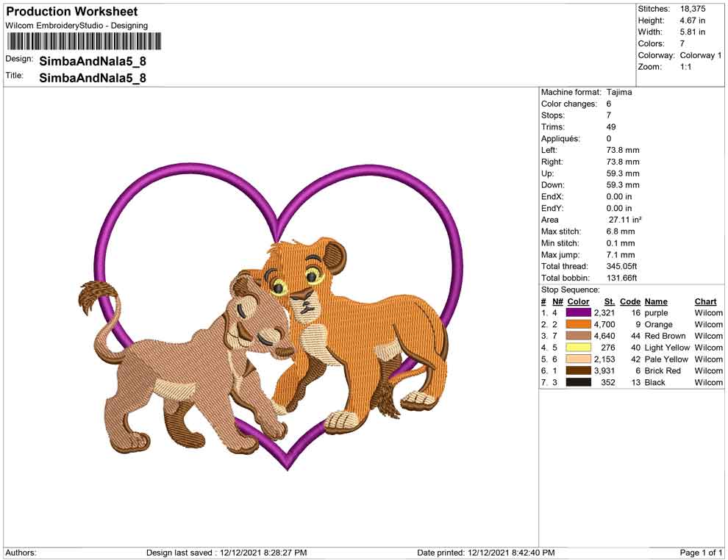Click the 'Color' column header
The height and width of the screenshot is (560, 728).
[578, 301]
